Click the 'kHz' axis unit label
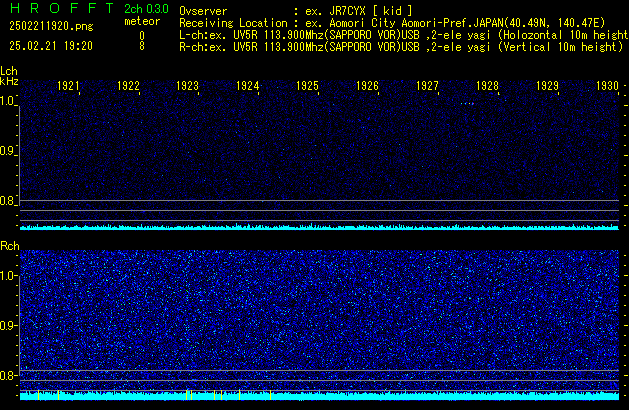The image size is (629, 410). click(x=9, y=81)
